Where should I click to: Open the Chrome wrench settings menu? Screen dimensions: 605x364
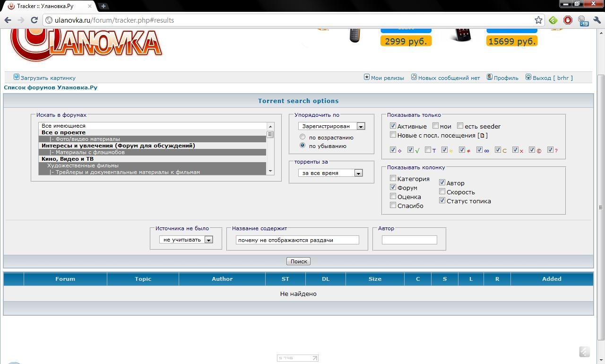[596, 20]
